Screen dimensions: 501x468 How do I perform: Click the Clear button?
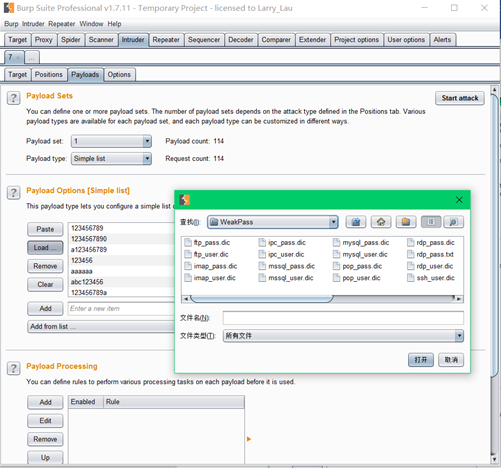click(45, 284)
